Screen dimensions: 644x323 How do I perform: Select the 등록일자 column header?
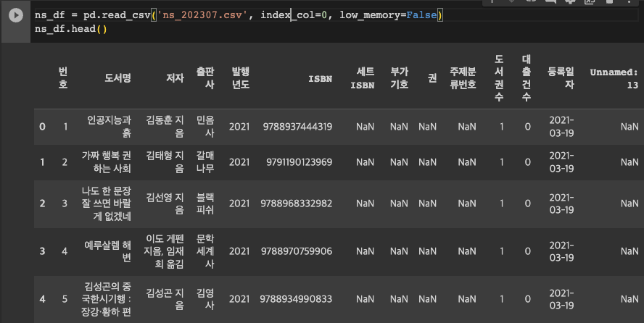pyautogui.click(x=561, y=78)
